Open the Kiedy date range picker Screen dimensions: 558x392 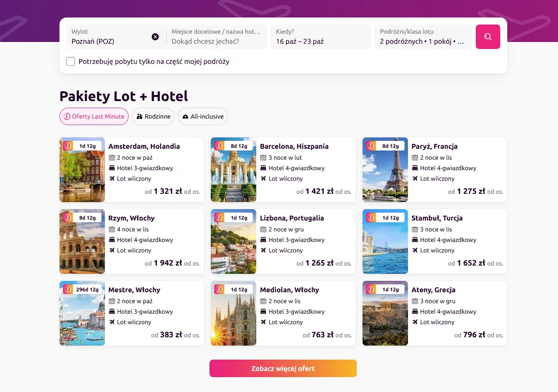click(321, 37)
